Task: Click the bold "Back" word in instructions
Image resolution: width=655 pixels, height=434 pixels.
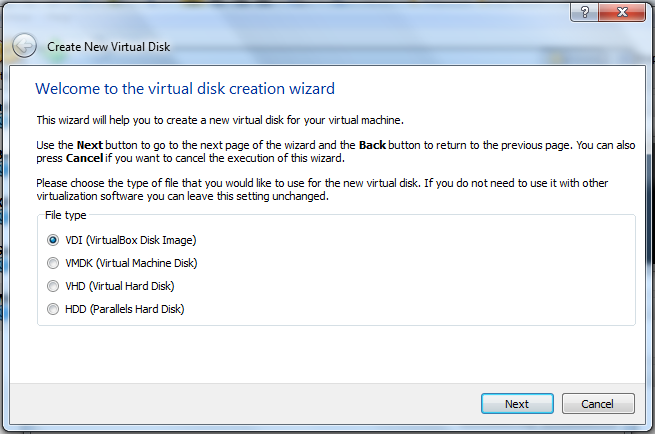Action: coord(372,146)
